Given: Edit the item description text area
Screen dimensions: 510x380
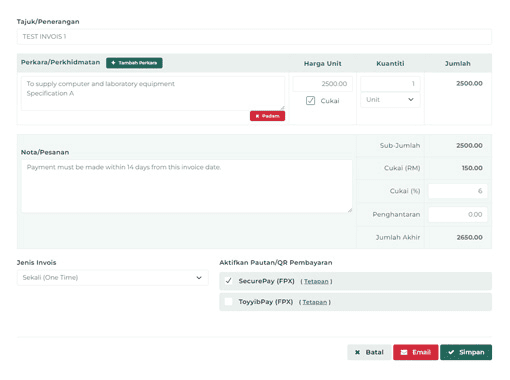Looking at the screenshot, I should 153,93.
